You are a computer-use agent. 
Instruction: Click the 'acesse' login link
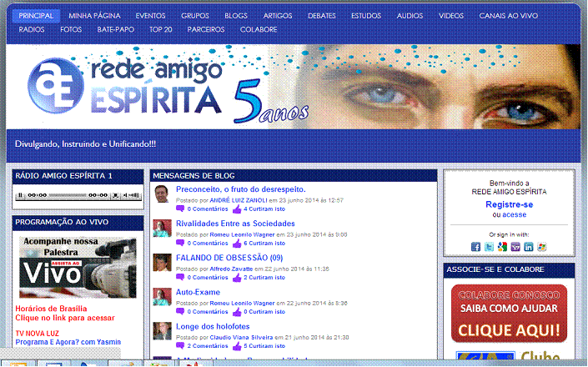click(514, 214)
